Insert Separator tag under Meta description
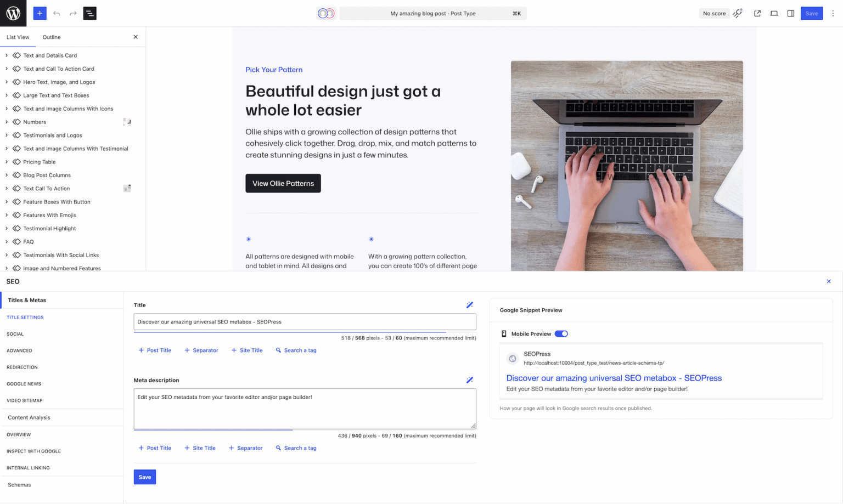843x504 pixels. 246,448
